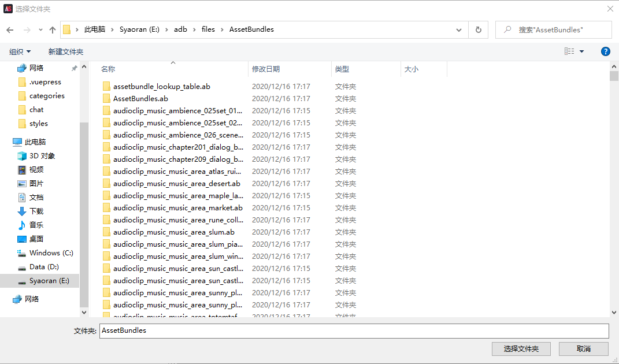
Task: Click the Back navigation arrow
Action: tap(10, 30)
